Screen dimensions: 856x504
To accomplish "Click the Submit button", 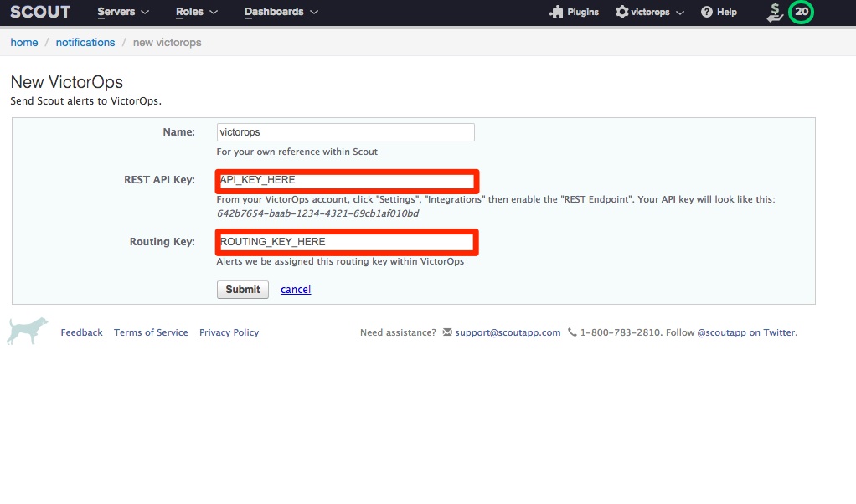I will pyautogui.click(x=242, y=290).
